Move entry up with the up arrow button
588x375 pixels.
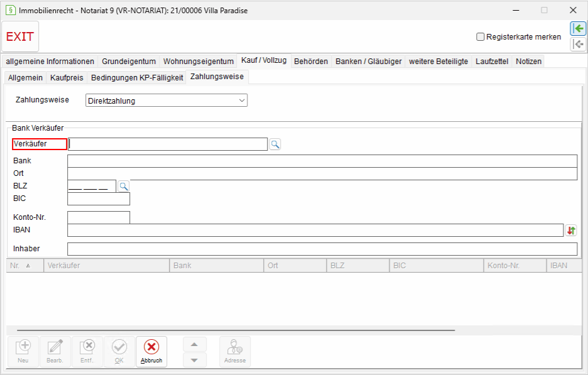[194, 344]
